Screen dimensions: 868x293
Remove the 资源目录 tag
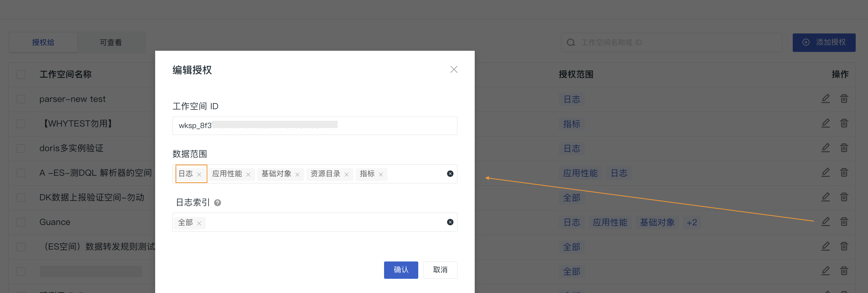pos(346,175)
